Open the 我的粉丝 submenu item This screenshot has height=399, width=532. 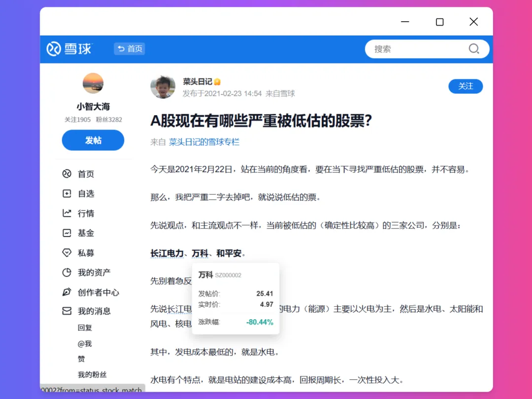pos(92,374)
